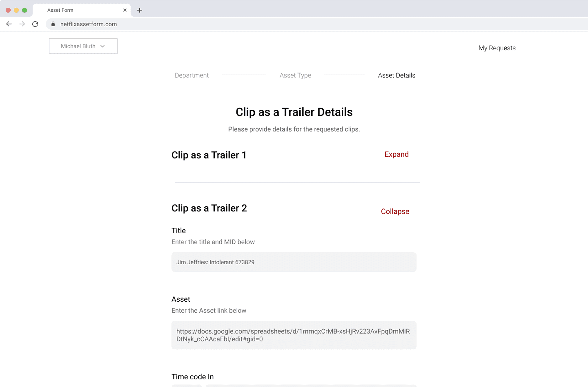588x387 pixels.
Task: Open the My Requests link
Action: tap(497, 48)
